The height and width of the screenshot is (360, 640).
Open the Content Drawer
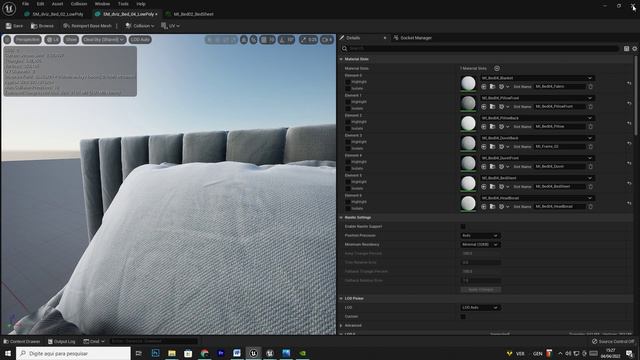[x=22, y=341]
